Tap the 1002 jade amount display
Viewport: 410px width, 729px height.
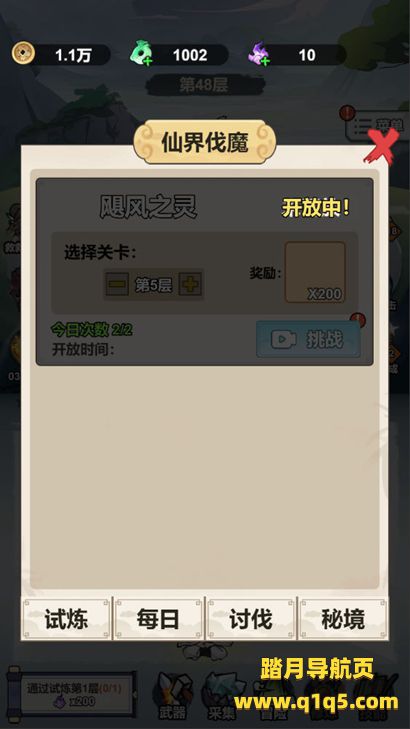click(x=190, y=55)
